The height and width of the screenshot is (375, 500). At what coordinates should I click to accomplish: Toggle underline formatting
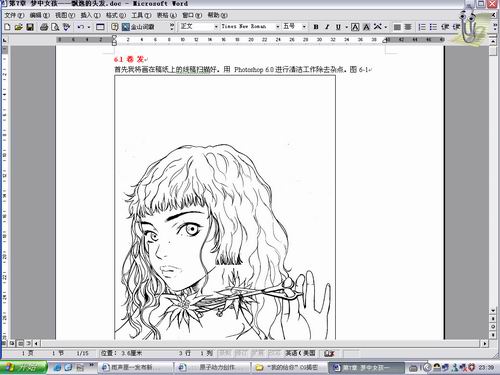coord(338,27)
